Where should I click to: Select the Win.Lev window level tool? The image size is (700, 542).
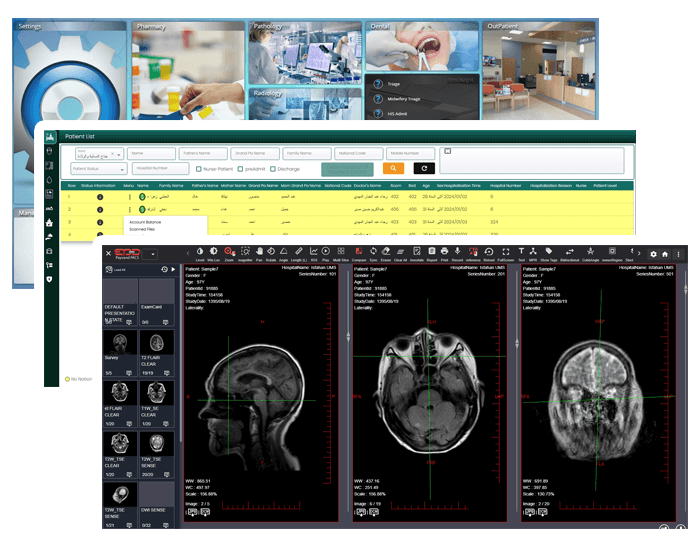[x=213, y=253]
